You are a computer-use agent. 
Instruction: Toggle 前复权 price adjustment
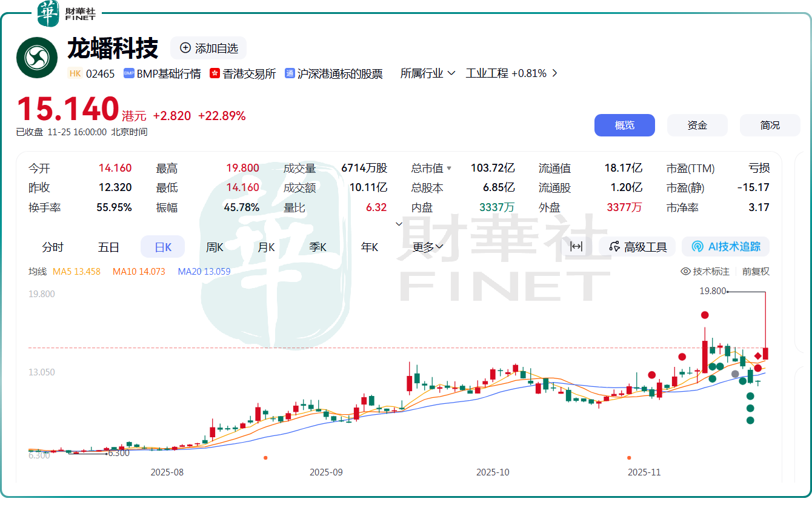[756, 271]
